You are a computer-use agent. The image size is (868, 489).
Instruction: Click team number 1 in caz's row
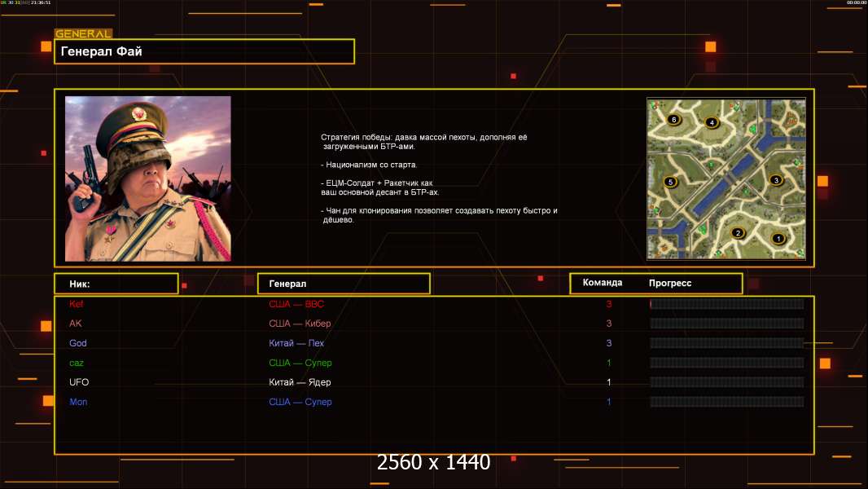point(609,363)
